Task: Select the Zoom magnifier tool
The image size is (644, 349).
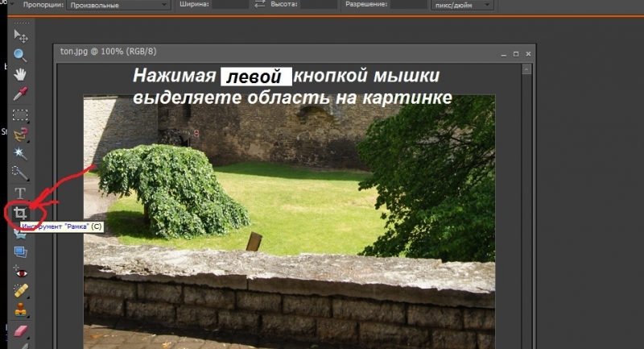Action: [21, 56]
